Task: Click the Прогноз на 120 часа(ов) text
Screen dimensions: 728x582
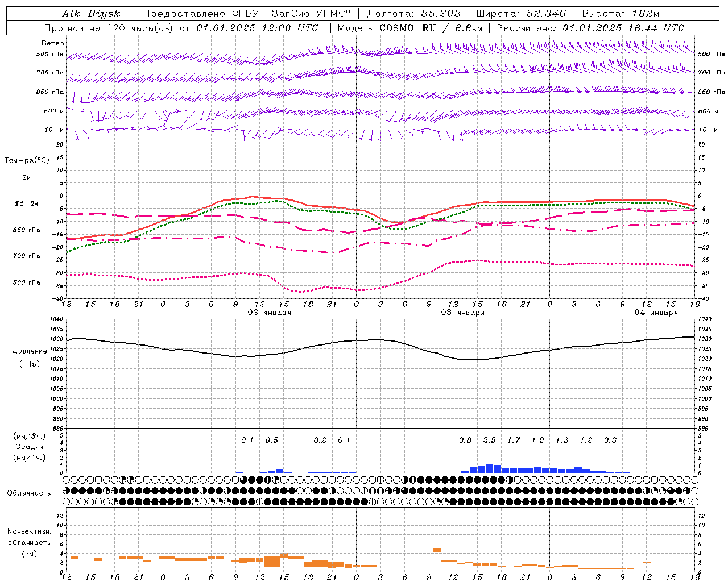Action: coord(109,28)
